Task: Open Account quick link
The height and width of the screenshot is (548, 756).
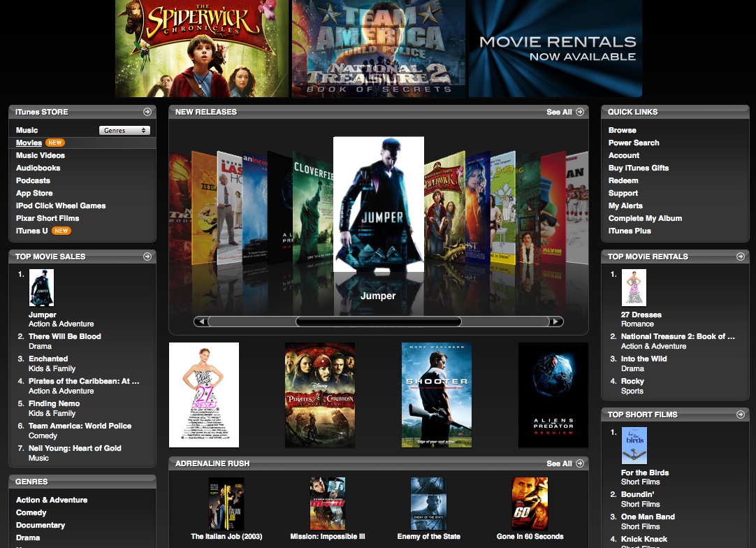Action: [624, 155]
